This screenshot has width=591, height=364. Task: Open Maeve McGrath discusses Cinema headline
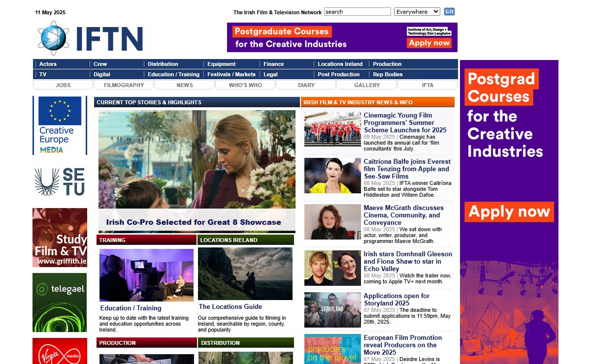pyautogui.click(x=403, y=215)
